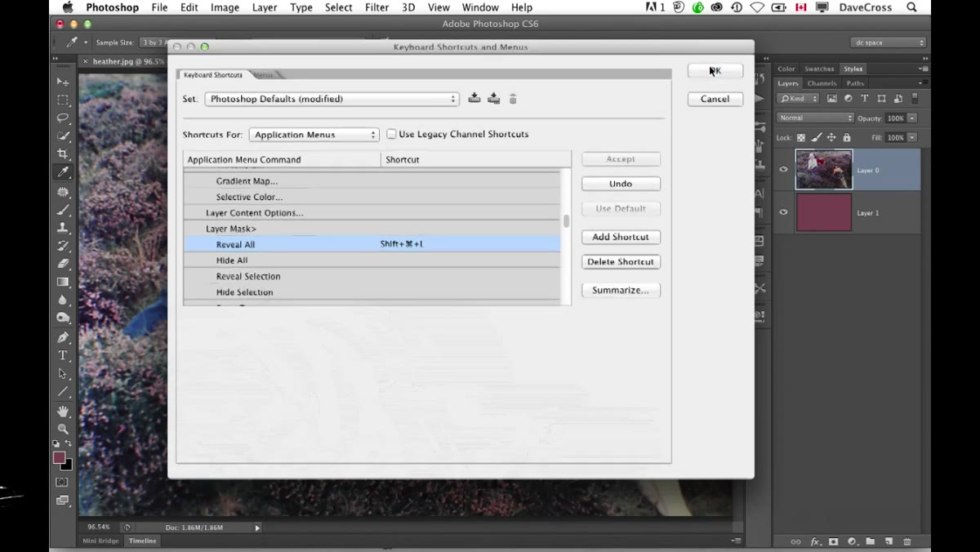
Task: Select the Eyedropper tool in the toolbox
Action: (63, 171)
